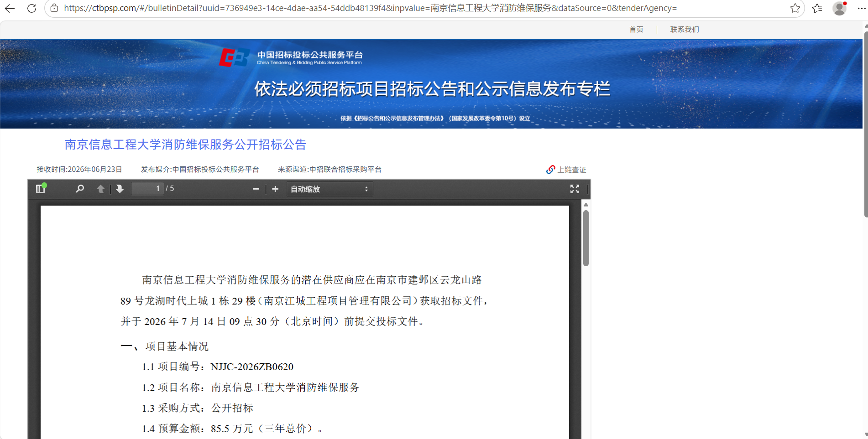
Task: Click the 1.4 预算金额：85.5 万元 line
Action: point(233,429)
